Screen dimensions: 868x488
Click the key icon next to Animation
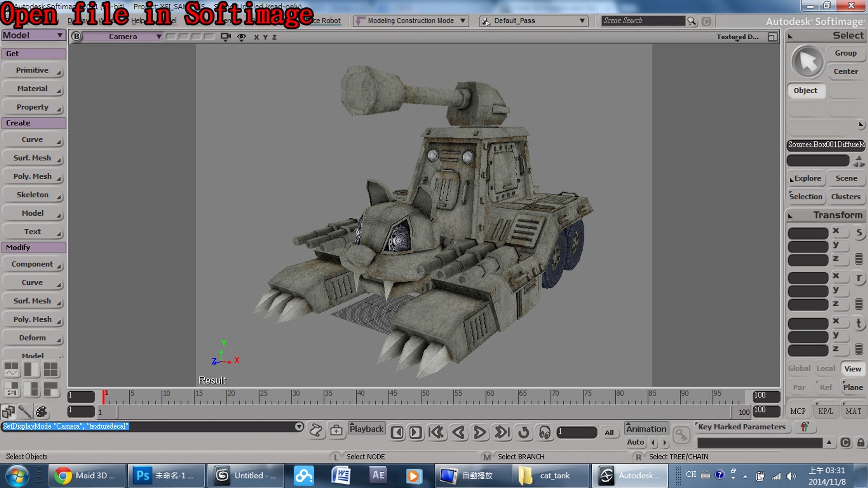681,435
